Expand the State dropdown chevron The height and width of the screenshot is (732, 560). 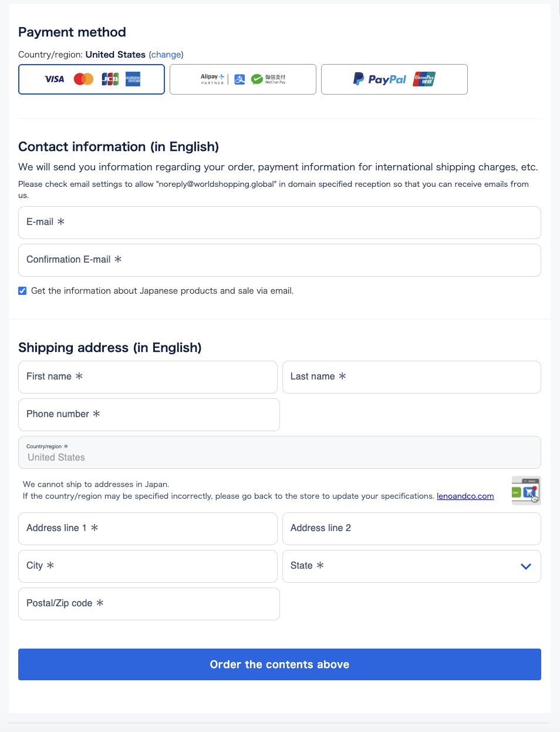[526, 566]
